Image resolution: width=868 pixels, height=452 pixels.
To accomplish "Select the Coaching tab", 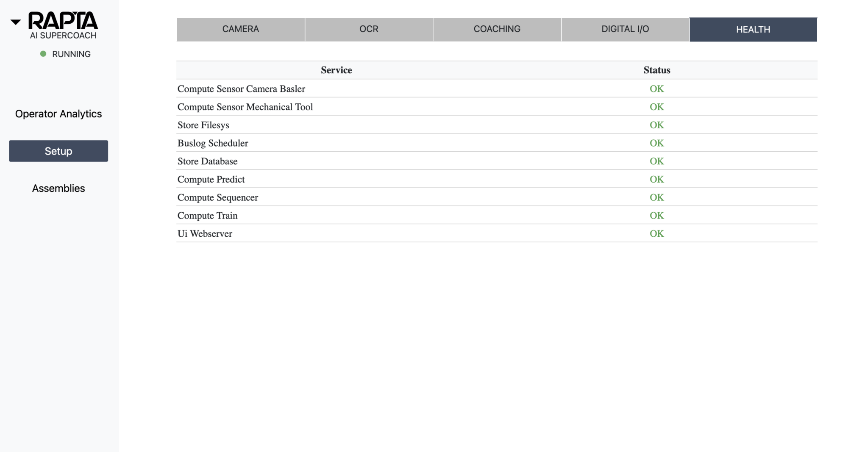I will pos(497,29).
